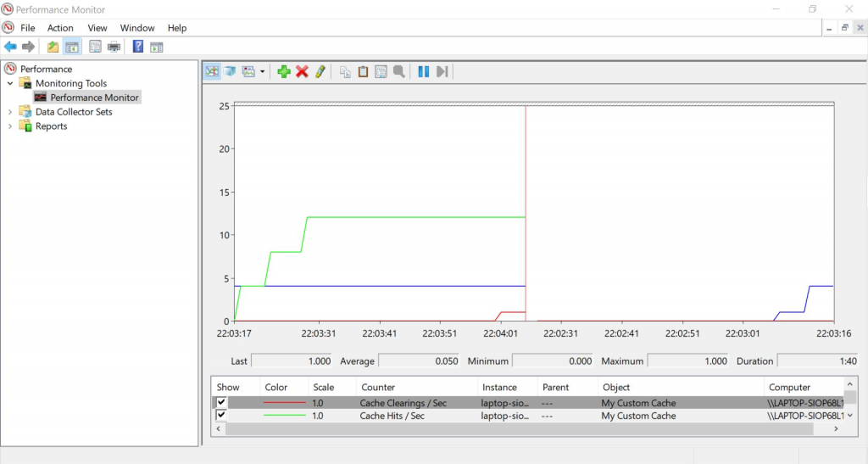Open the Action menu
This screenshot has width=868, height=464.
click(x=60, y=28)
